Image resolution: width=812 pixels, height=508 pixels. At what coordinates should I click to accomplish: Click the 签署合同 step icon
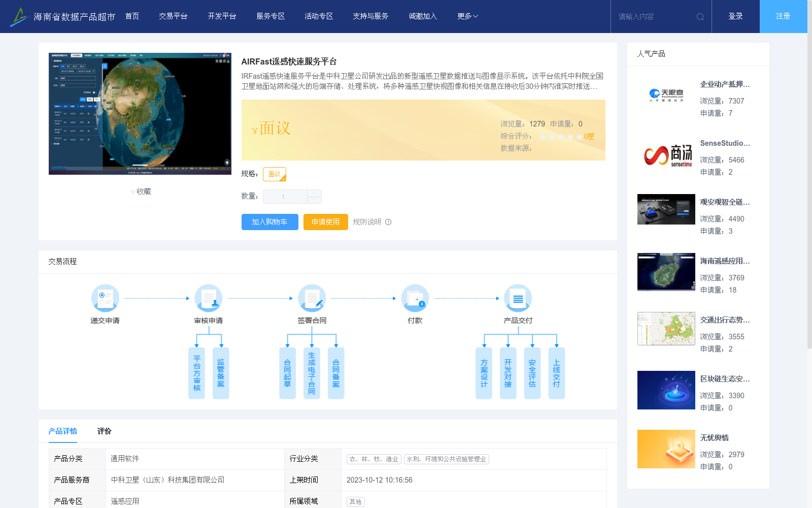click(312, 298)
